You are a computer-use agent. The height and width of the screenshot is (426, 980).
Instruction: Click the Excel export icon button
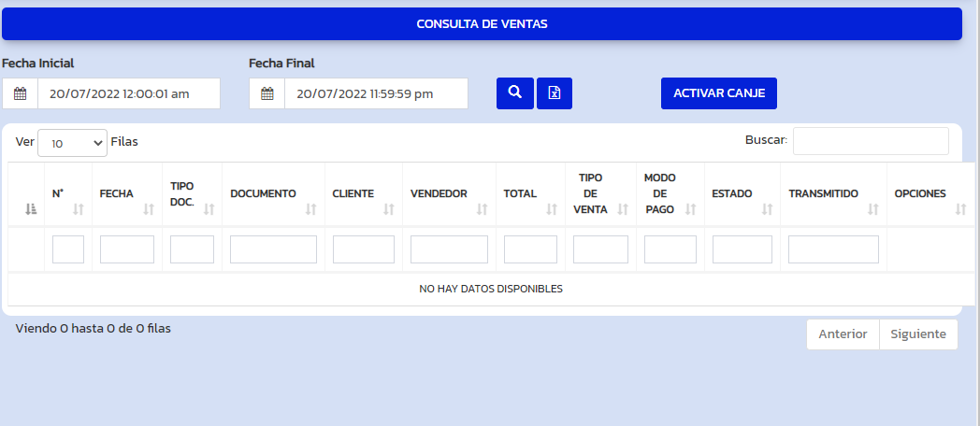(x=554, y=93)
